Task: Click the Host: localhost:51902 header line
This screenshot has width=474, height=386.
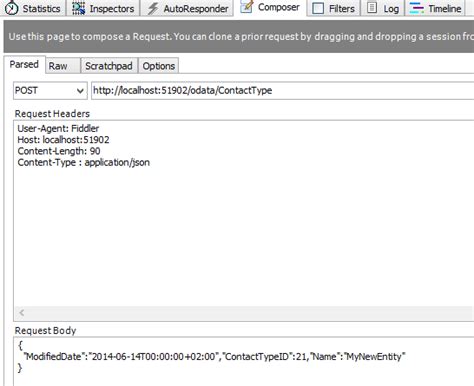Action: 63,140
